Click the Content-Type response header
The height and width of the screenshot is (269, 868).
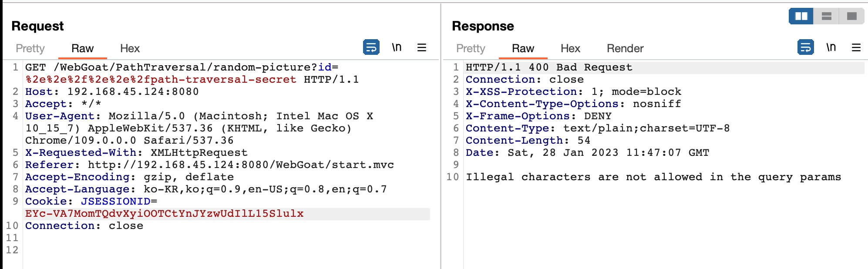598,128
